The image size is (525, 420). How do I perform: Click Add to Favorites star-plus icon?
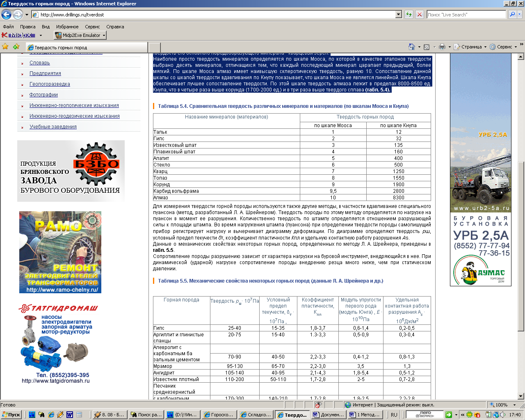[x=16, y=46]
